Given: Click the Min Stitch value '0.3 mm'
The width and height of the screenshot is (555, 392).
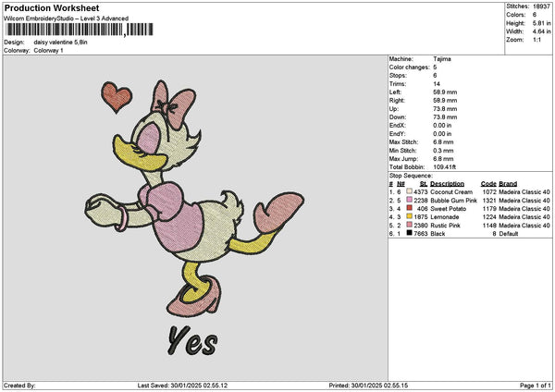Looking at the screenshot, I should (x=443, y=151).
